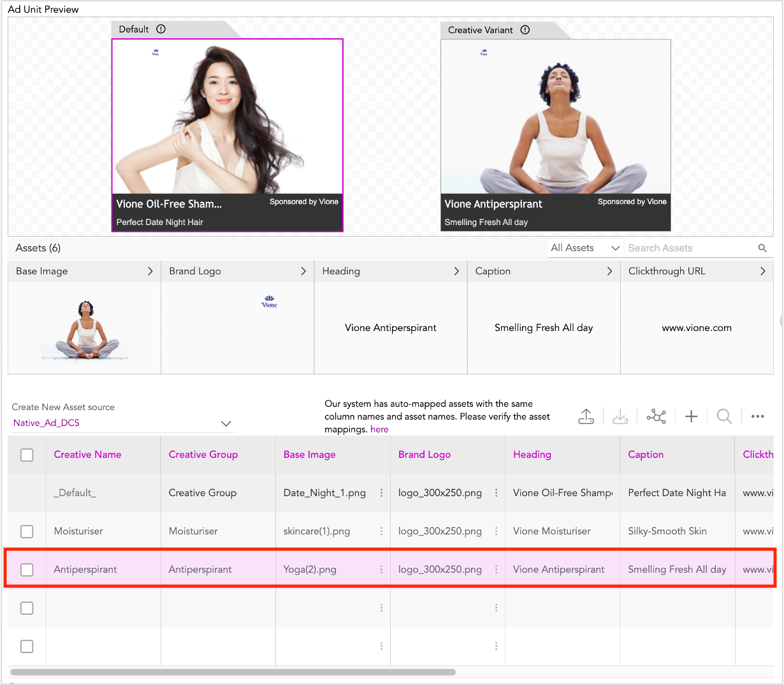The height and width of the screenshot is (685, 784).
Task: Click the 'Perfect Date Night Ha' caption cell
Action: click(x=677, y=493)
